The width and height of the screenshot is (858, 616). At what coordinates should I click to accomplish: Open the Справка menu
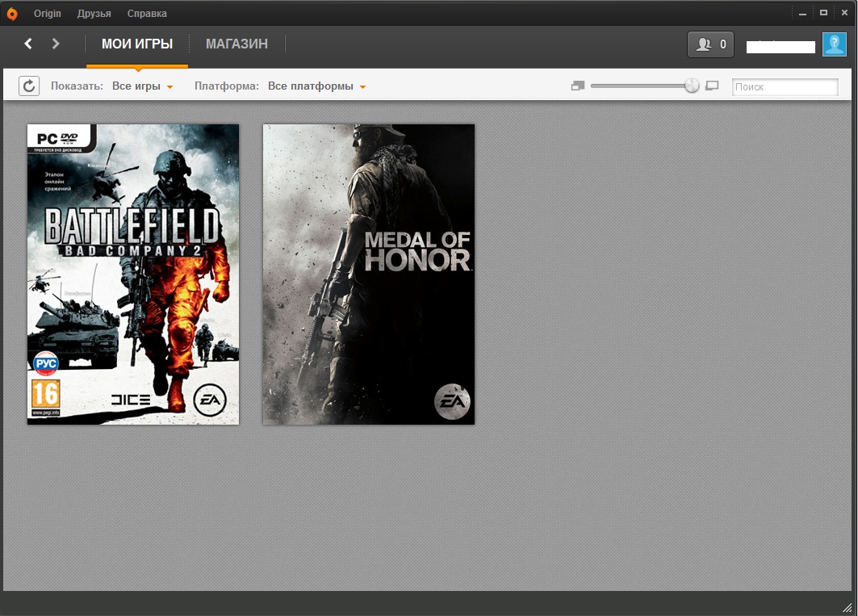(x=147, y=14)
